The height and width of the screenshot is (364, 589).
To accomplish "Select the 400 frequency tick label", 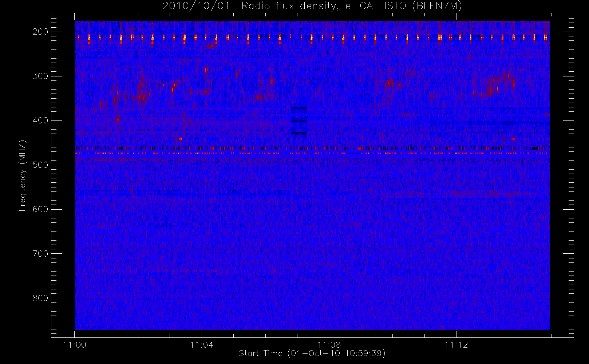I will [x=40, y=120].
